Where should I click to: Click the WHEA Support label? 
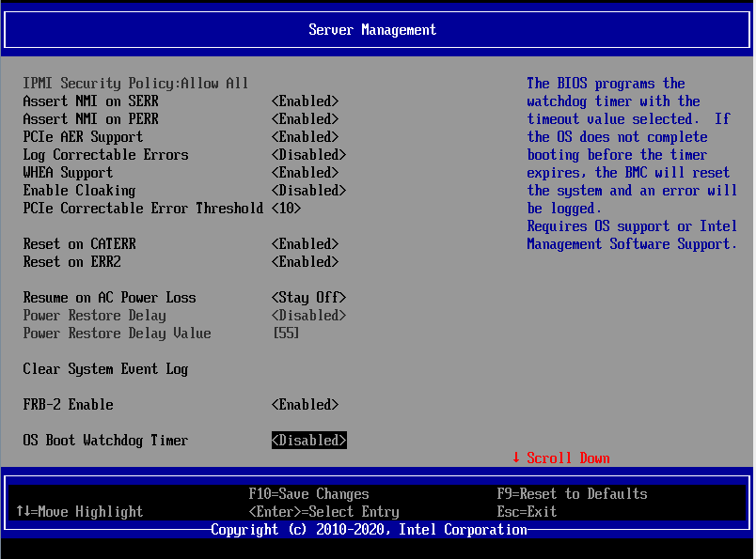68,173
